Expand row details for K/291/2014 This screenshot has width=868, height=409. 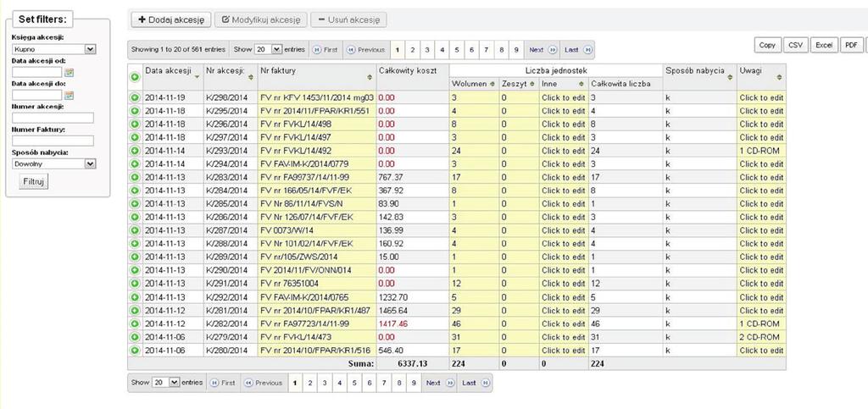pyautogui.click(x=135, y=284)
